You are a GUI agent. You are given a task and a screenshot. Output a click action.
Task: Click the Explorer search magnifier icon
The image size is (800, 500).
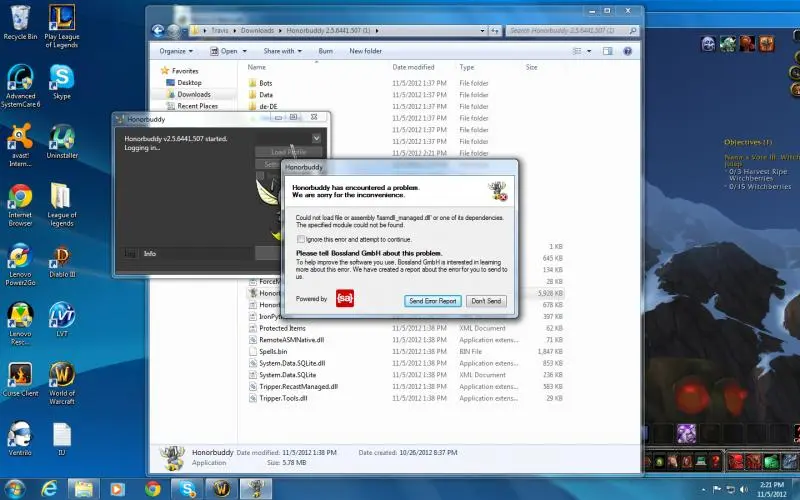point(633,31)
